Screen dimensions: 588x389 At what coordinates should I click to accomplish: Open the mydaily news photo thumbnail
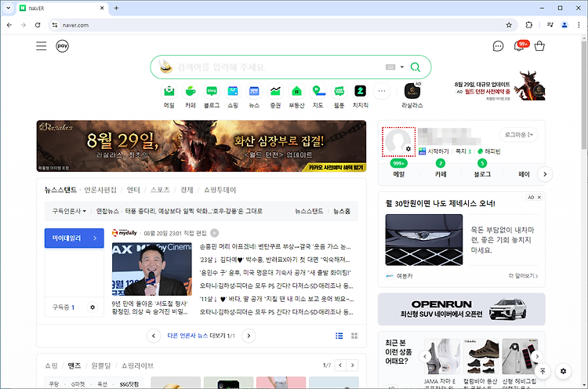point(152,269)
